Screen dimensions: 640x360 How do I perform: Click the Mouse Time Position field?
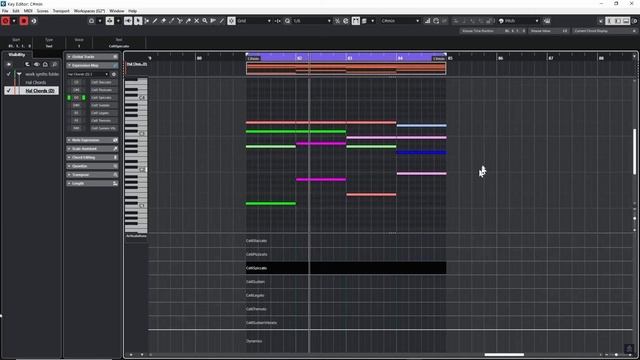click(493, 31)
